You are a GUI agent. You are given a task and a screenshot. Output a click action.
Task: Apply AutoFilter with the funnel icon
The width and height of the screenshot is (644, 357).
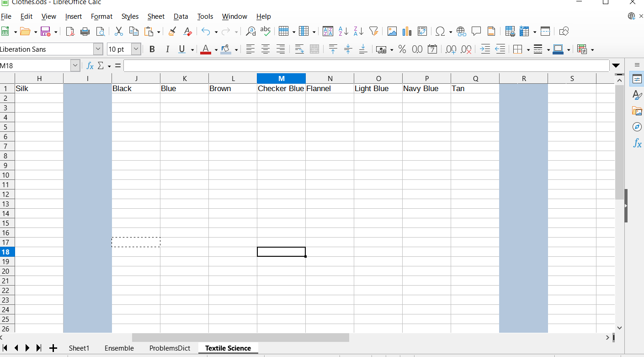[x=374, y=31]
